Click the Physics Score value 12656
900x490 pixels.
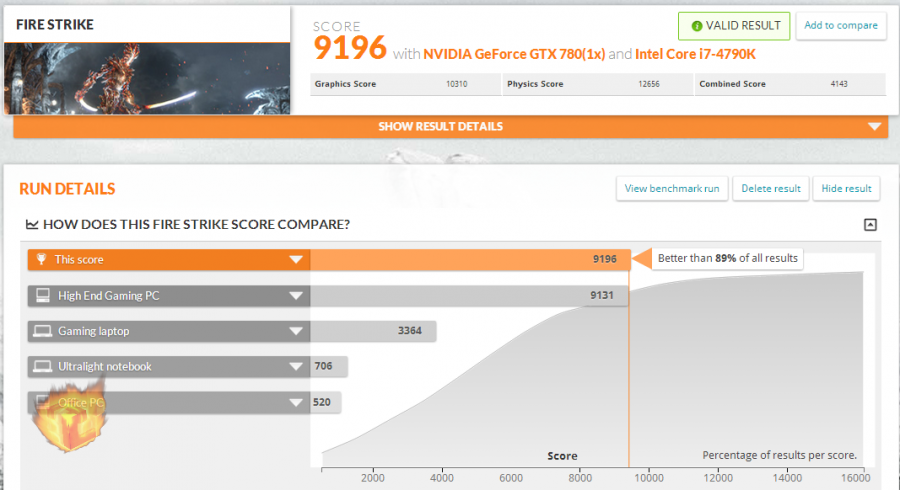pyautogui.click(x=649, y=84)
